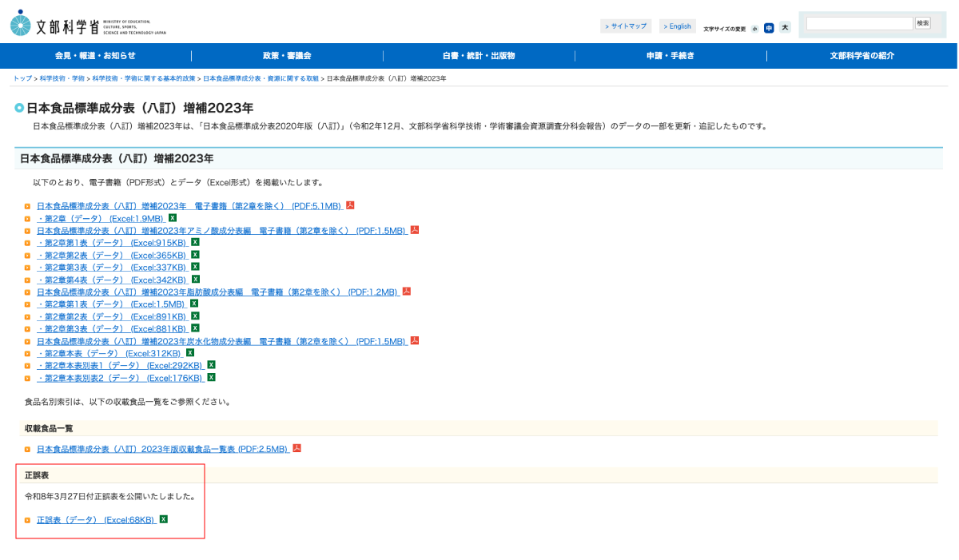Click PDF icon beside 増補2023年 電子書籍 link

[x=350, y=205]
